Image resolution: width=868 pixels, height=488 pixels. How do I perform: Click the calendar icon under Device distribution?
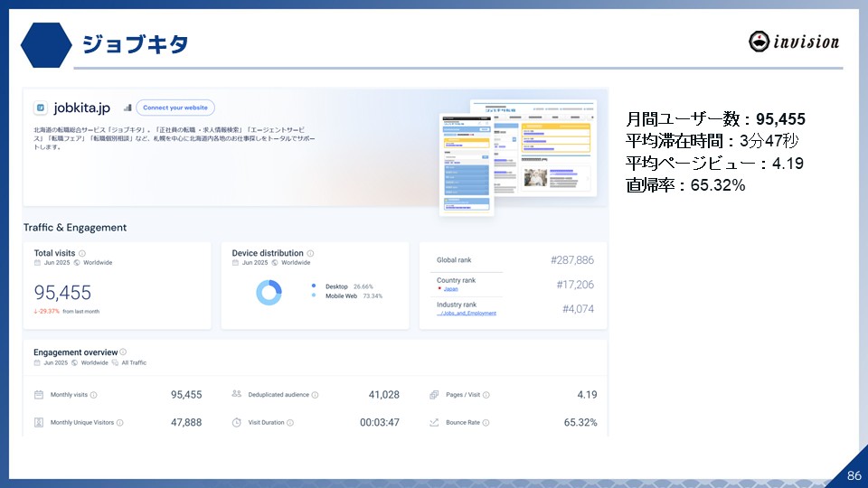(x=235, y=263)
